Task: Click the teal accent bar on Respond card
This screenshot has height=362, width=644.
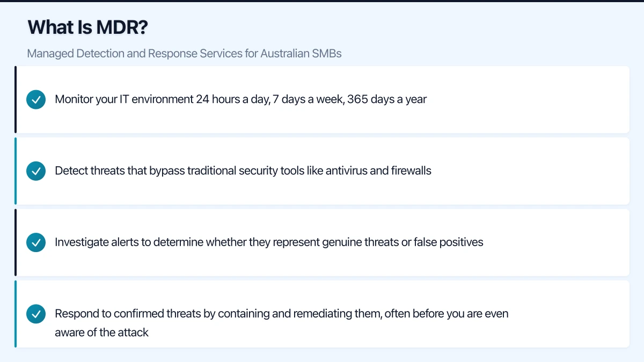Action: (16, 314)
